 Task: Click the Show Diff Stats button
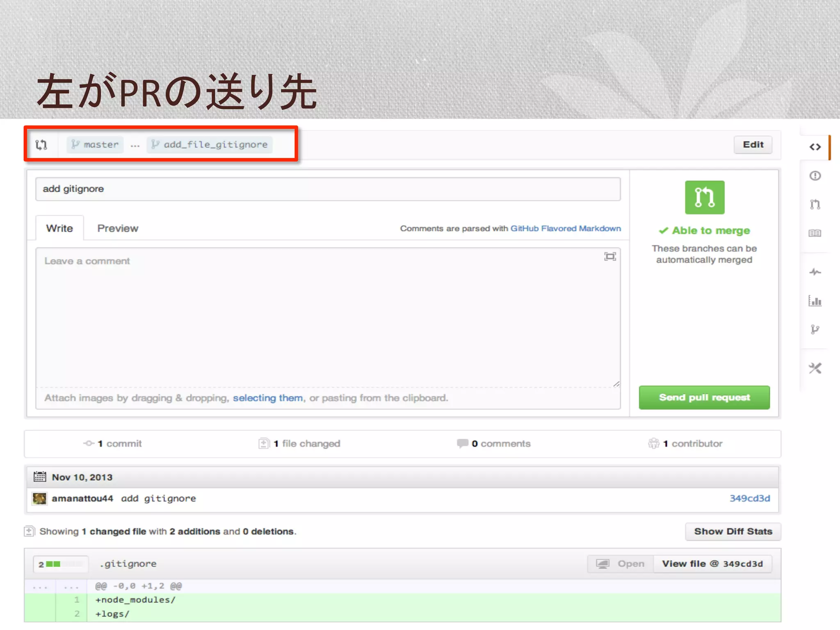point(733,532)
